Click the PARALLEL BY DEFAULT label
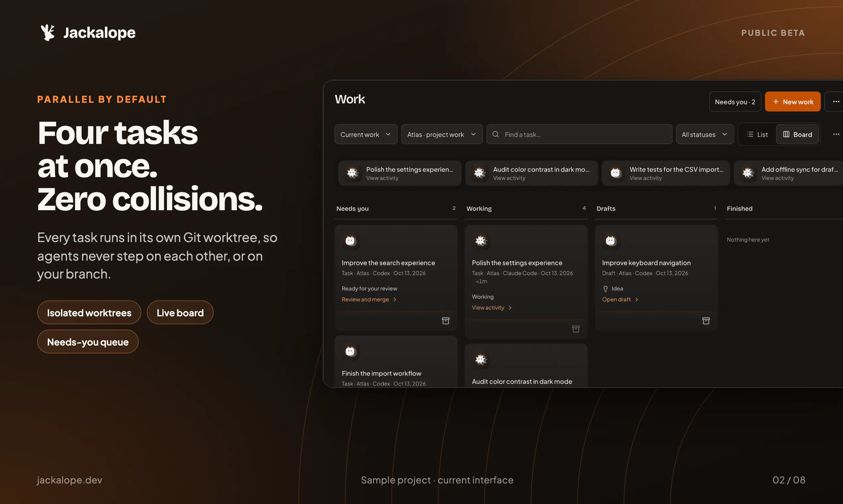This screenshot has height=504, width=843. point(102,99)
